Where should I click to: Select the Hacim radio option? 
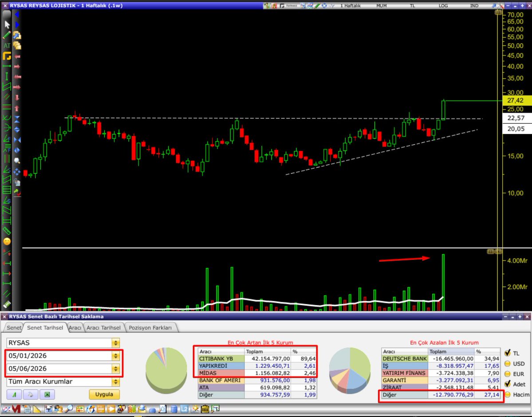point(508,395)
